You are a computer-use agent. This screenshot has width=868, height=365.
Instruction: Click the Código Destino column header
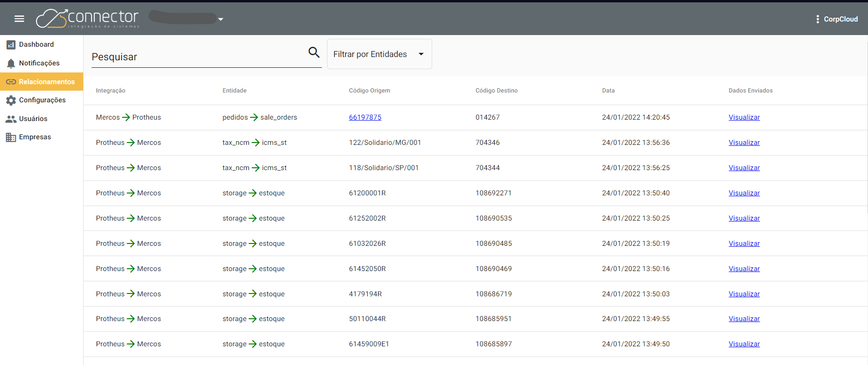pyautogui.click(x=497, y=91)
